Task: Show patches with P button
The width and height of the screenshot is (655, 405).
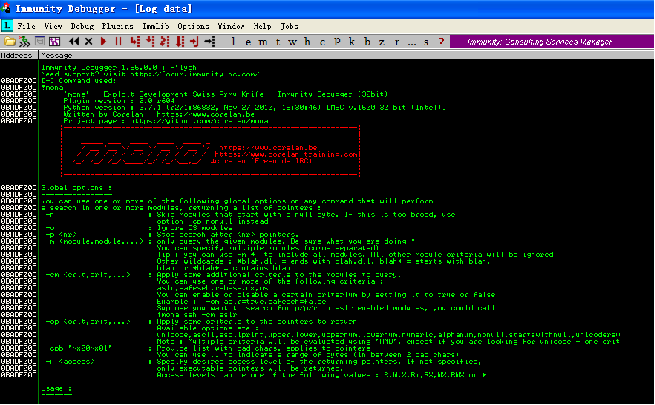Action: coord(338,41)
